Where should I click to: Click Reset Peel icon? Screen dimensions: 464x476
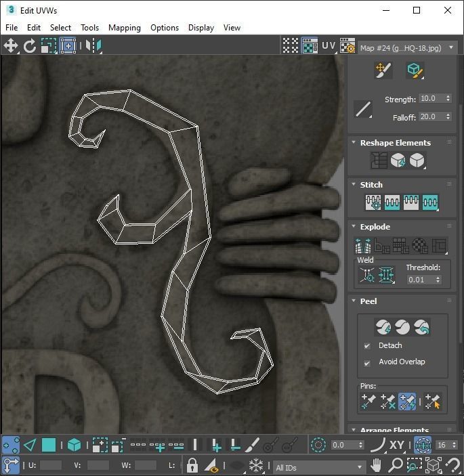coord(421,327)
